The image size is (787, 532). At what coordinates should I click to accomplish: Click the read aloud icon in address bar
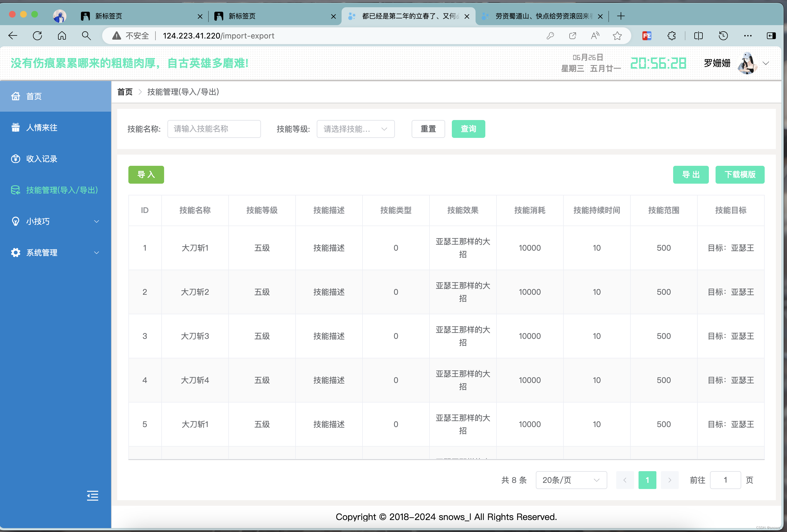(x=595, y=35)
